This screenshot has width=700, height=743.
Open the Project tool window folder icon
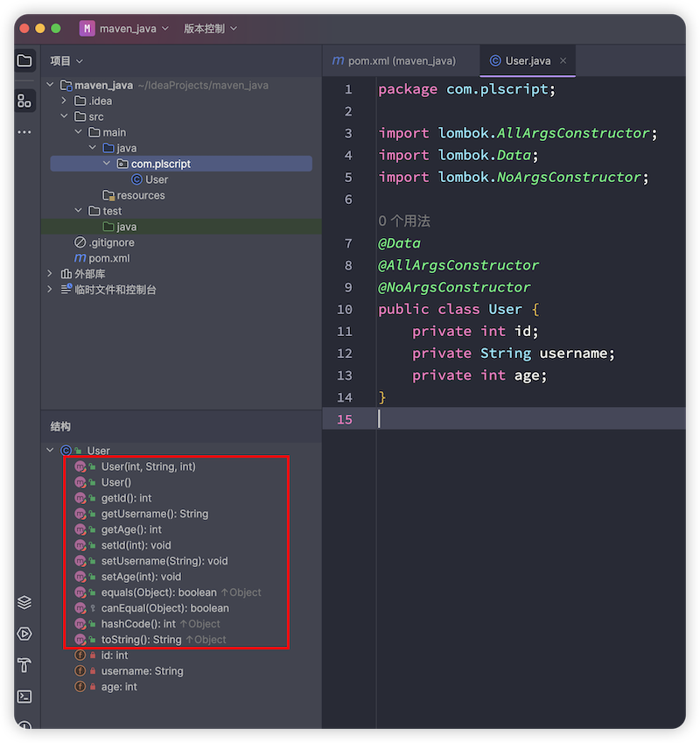pos(24,60)
